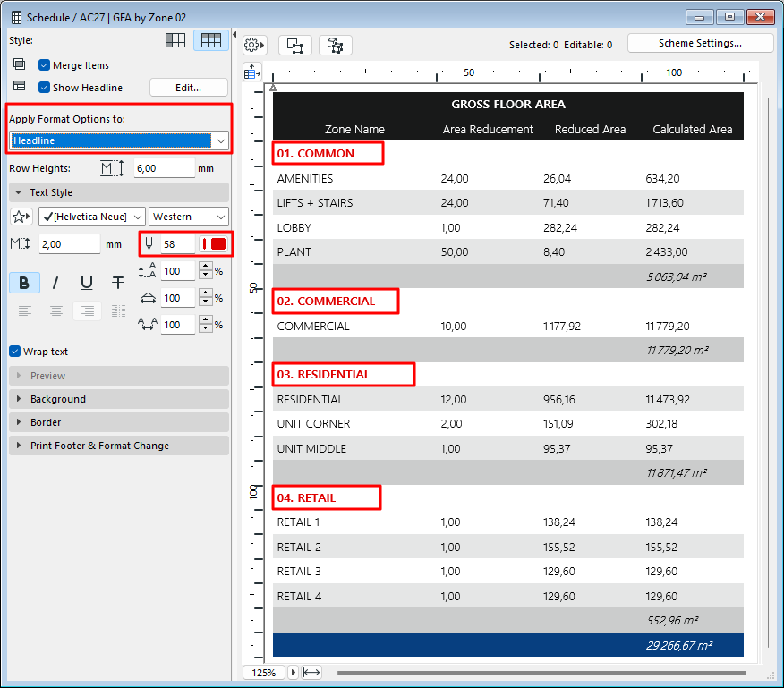Uncheck the Show Headline checkbox
The height and width of the screenshot is (688, 784).
point(44,88)
